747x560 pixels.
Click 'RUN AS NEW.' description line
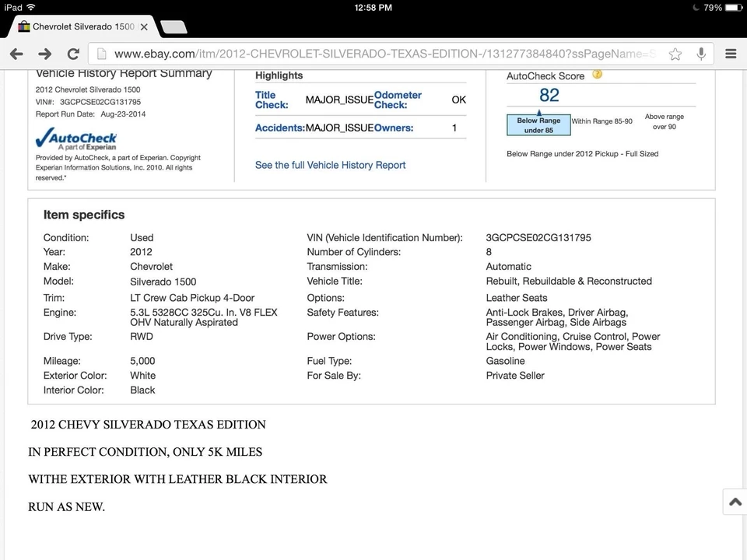coord(66,507)
